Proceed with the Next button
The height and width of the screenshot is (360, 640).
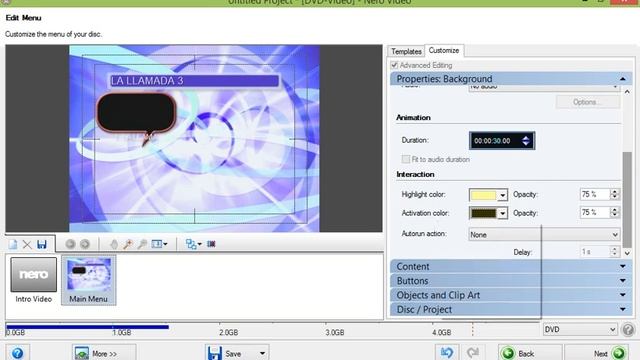tap(597, 353)
